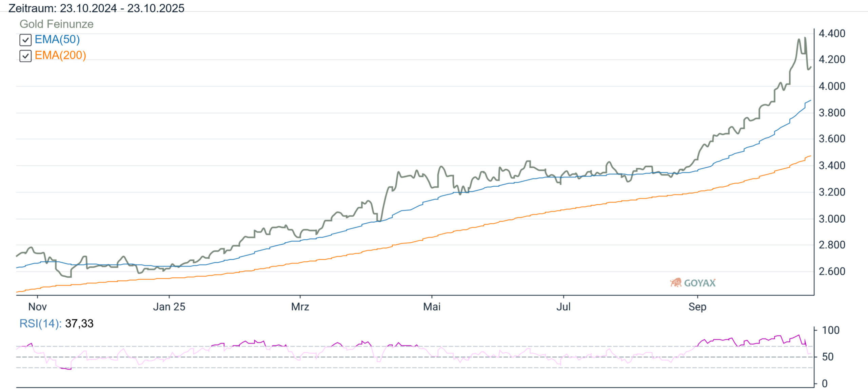Click the Mrz time axis label
868x391 pixels.
click(x=300, y=307)
